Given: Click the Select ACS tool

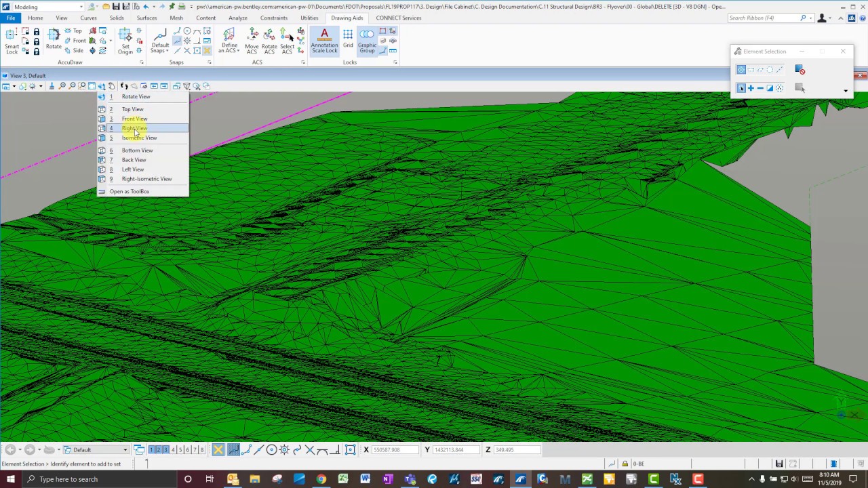Looking at the screenshot, I should pos(287,42).
